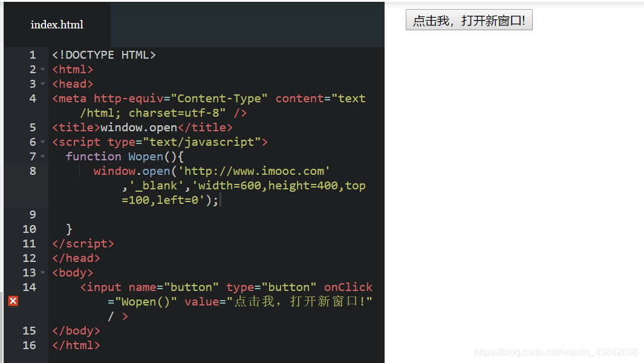Image resolution: width=644 pixels, height=363 pixels.
Task: Click line number 4 in the gutter
Action: 33,99
